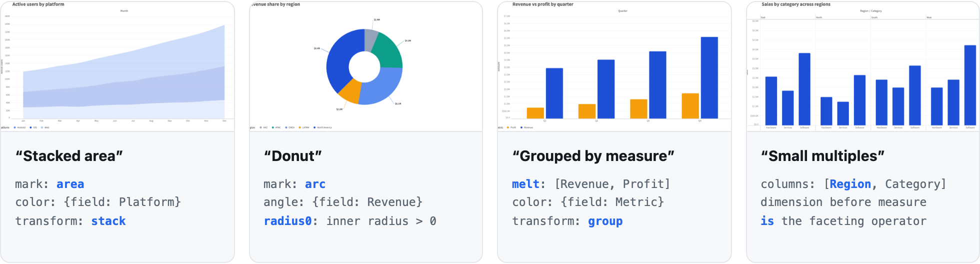The width and height of the screenshot is (980, 264).
Task: Click the Android legend dot
Action: 15,127
